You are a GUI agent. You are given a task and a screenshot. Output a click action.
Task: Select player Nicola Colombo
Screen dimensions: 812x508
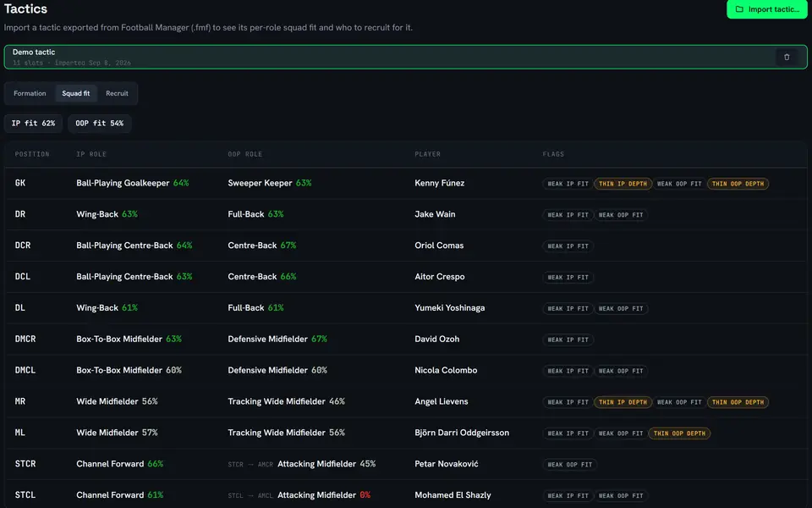[x=446, y=370]
